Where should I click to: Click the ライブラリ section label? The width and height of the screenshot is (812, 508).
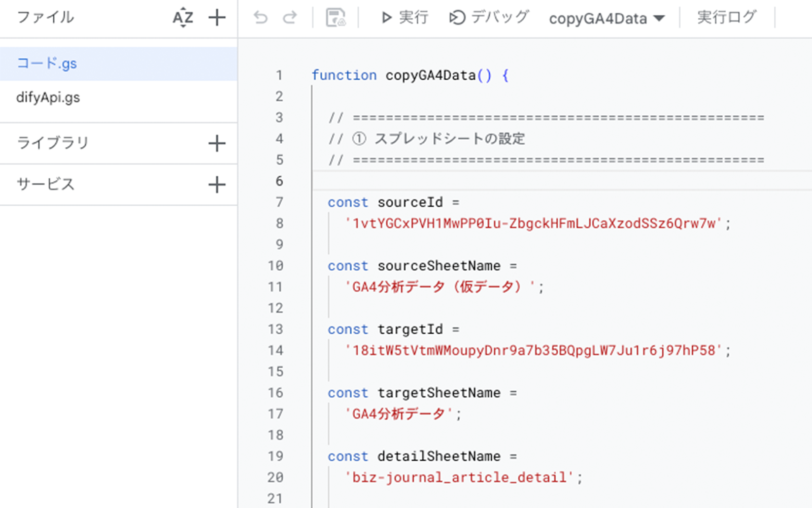point(53,143)
